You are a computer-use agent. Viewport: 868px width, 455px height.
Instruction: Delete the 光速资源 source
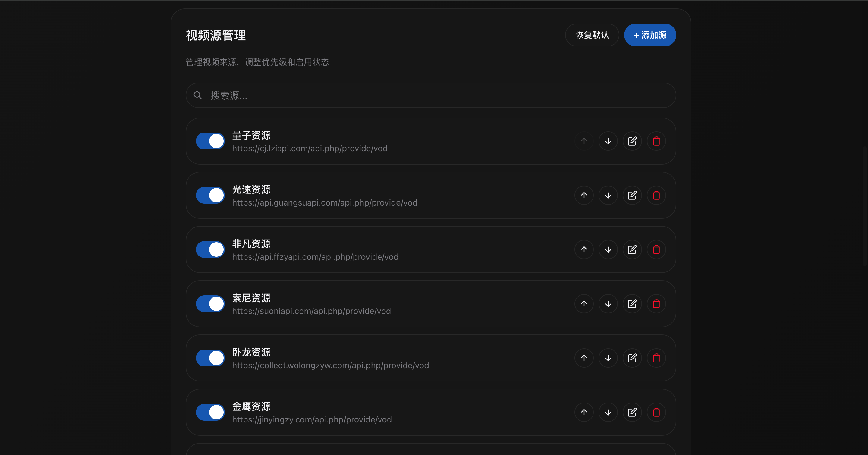pyautogui.click(x=656, y=195)
